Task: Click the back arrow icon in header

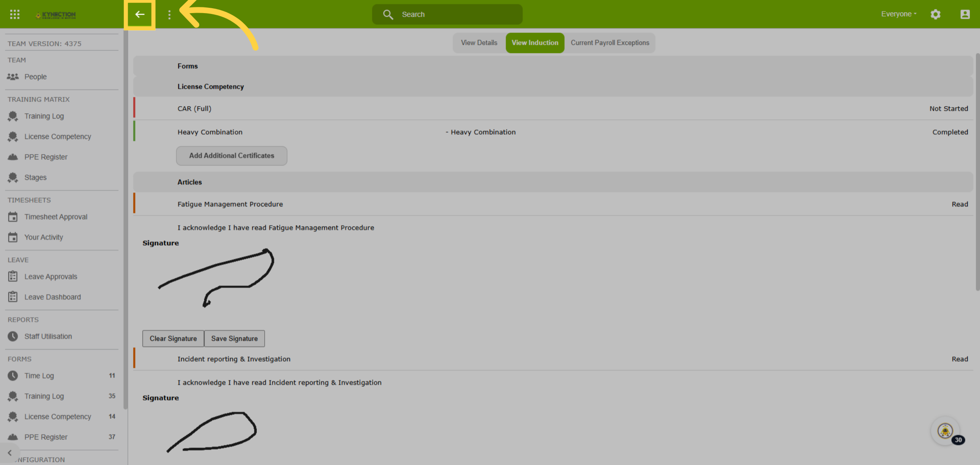Action: coord(140,15)
